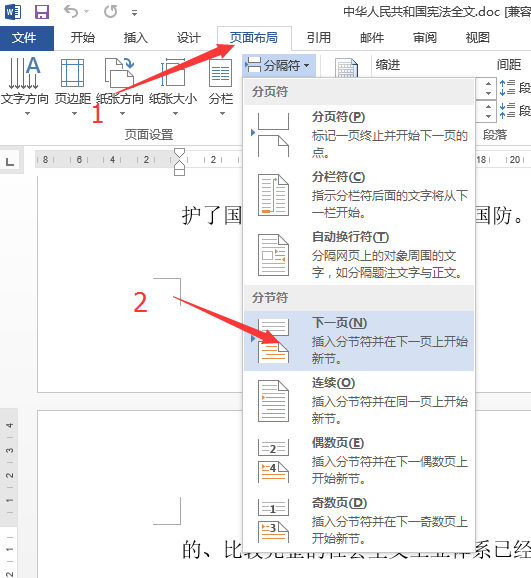
Task: Insert a 分页符(P) page break
Action: pos(358,135)
